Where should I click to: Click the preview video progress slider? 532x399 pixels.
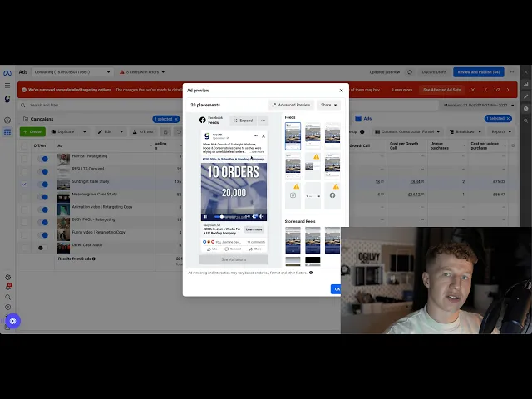click(229, 216)
